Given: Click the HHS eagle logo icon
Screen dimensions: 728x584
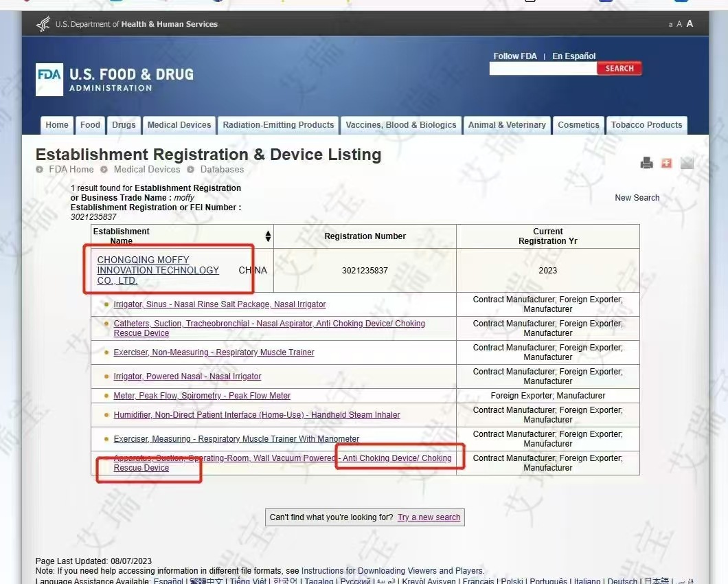Looking at the screenshot, I should 43,23.
